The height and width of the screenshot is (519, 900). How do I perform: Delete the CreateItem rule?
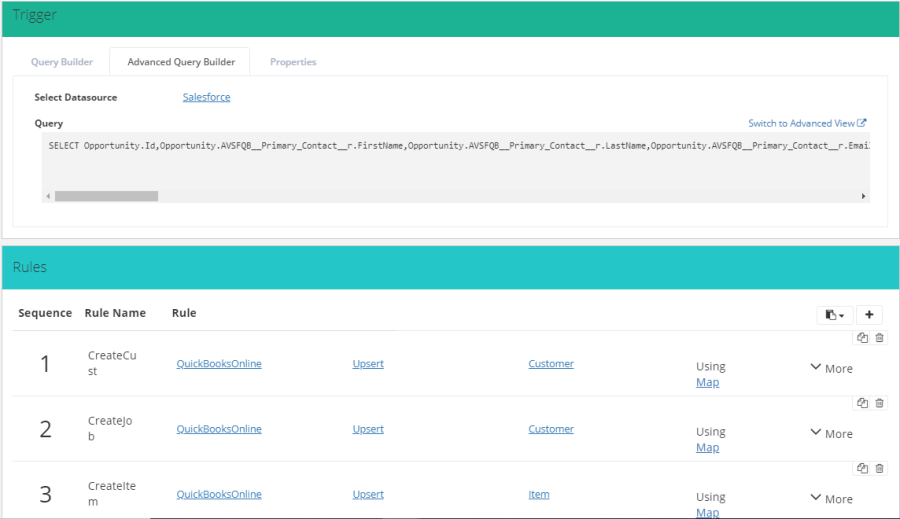[x=879, y=468]
